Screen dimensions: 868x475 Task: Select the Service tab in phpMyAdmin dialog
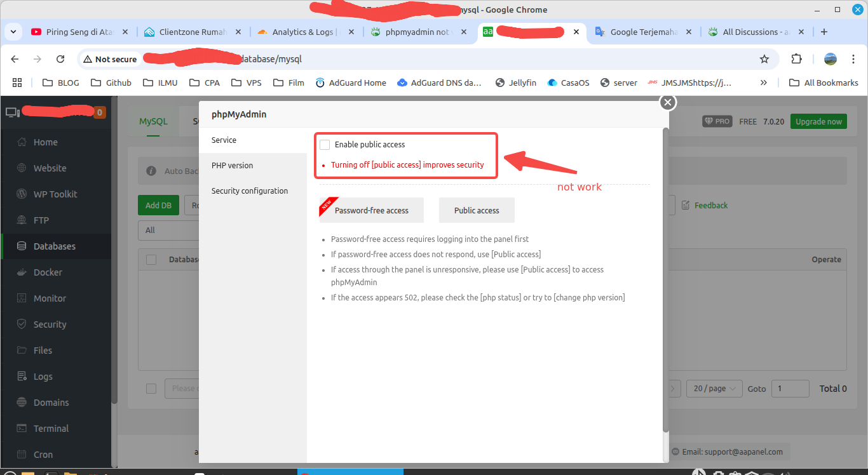(253, 140)
